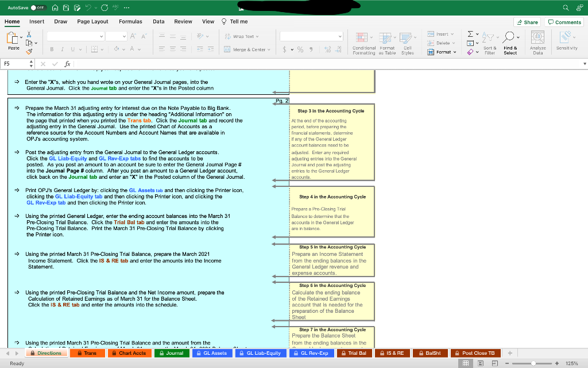Open the Comments pane
Viewport: 588px width, 368px height.
[564, 22]
